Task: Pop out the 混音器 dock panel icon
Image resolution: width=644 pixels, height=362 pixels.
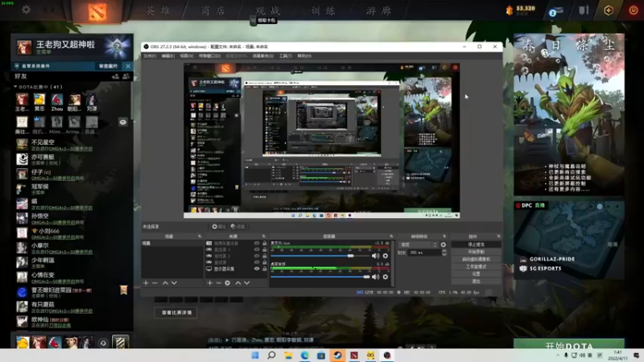Action: 391,237
